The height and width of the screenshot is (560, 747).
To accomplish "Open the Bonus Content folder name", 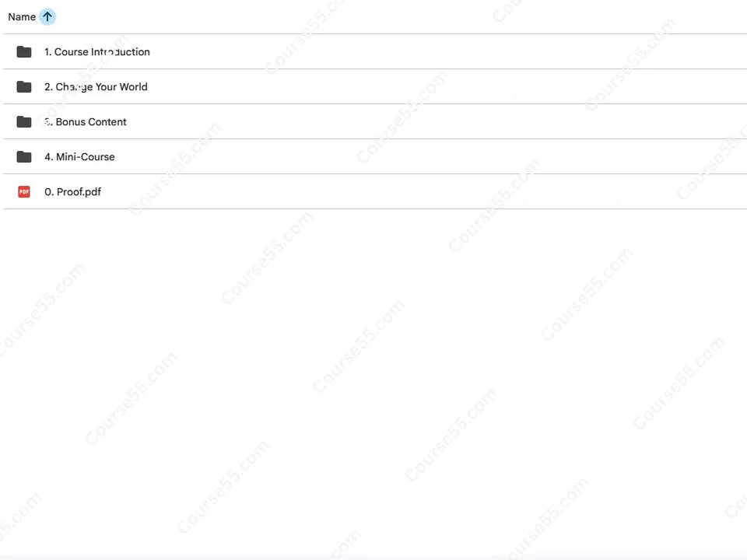I will coord(86,121).
